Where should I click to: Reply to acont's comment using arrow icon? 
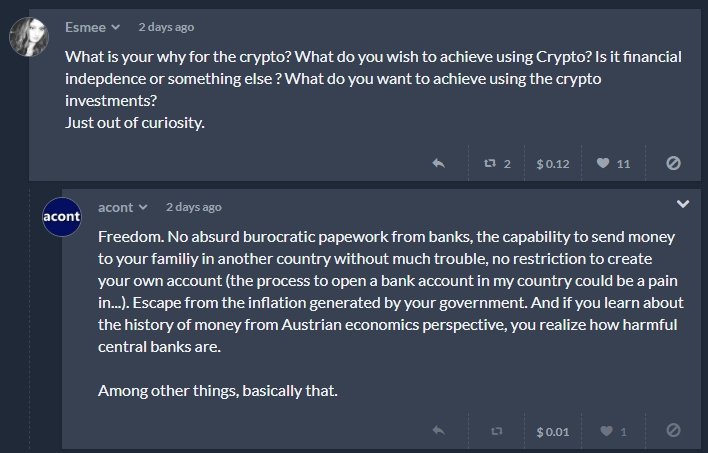pos(438,430)
